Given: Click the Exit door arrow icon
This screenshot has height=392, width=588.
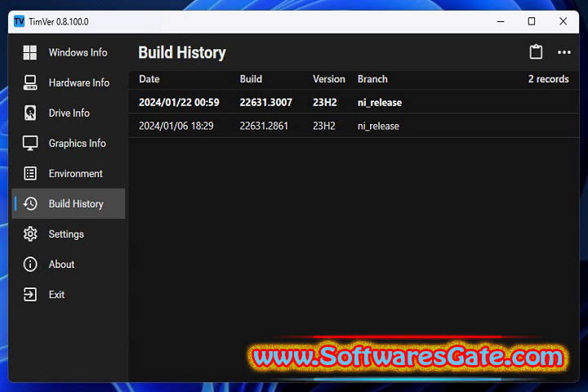Looking at the screenshot, I should coord(30,295).
